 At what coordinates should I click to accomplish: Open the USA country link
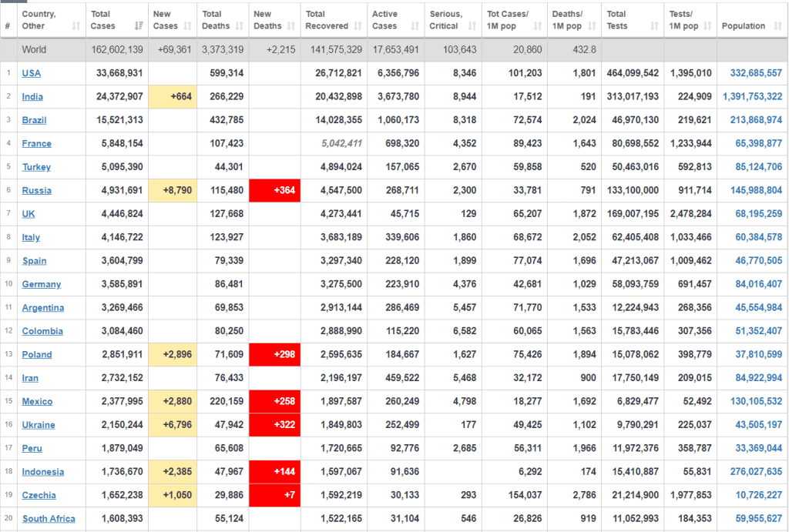coord(32,74)
